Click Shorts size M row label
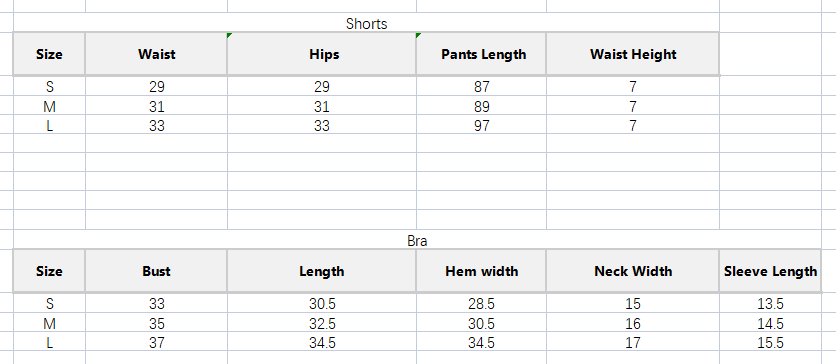 point(49,107)
